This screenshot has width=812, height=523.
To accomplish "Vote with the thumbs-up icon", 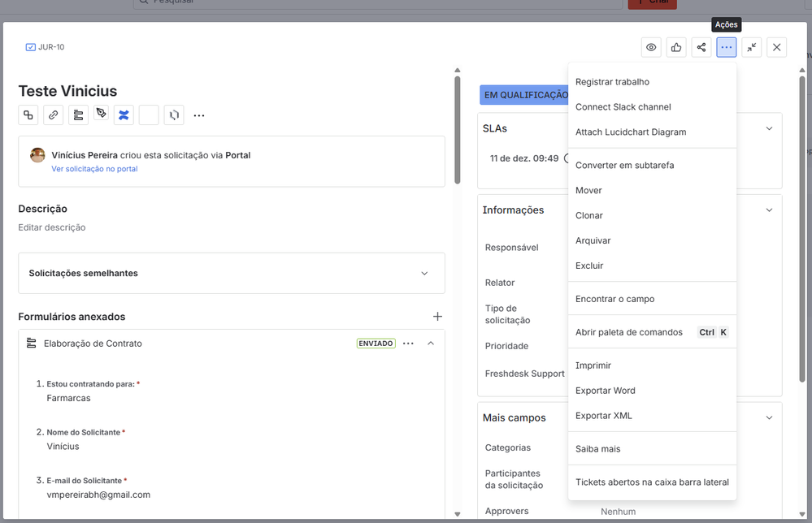I will (x=676, y=48).
